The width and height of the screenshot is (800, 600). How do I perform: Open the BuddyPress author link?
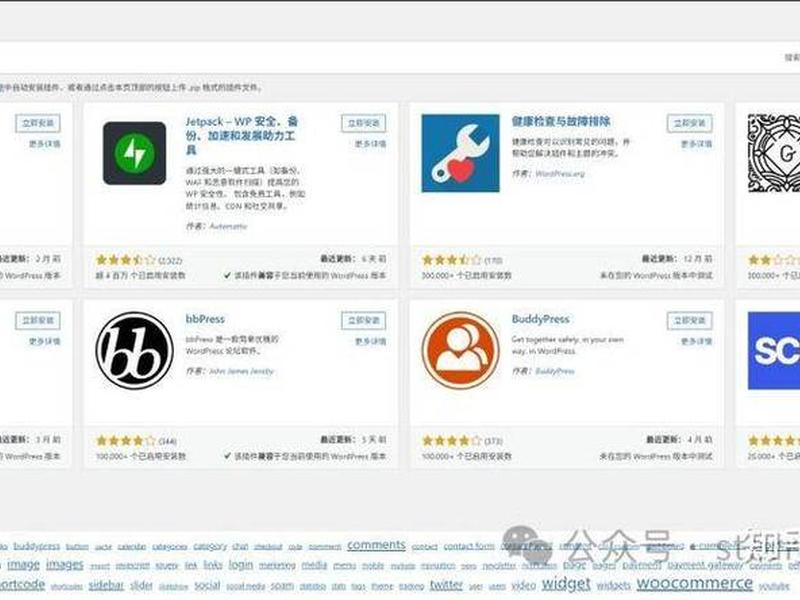555,371
